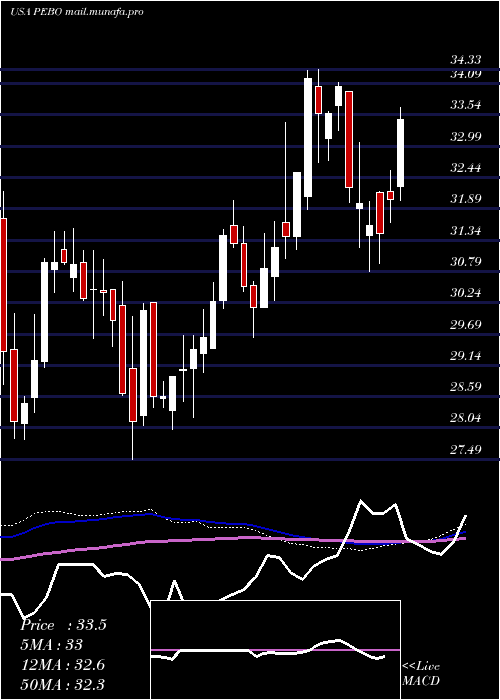The height and width of the screenshot is (700, 500).
Task: Click the 27.49 price axis label
Action: [465, 450]
